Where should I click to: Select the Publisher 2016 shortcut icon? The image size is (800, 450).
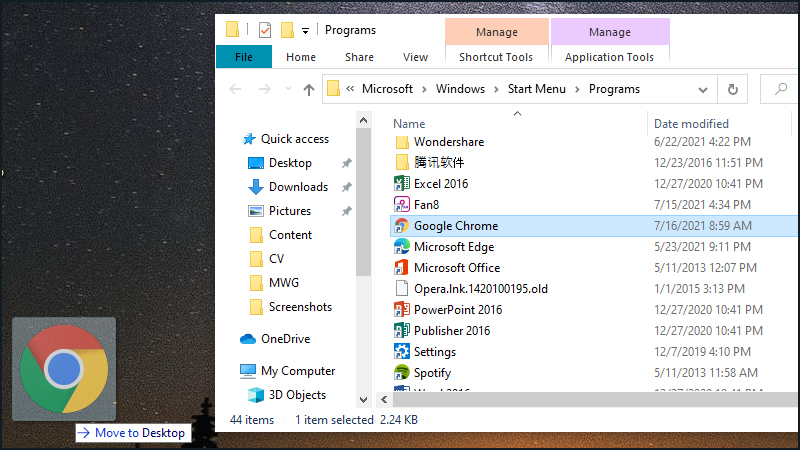(402, 331)
